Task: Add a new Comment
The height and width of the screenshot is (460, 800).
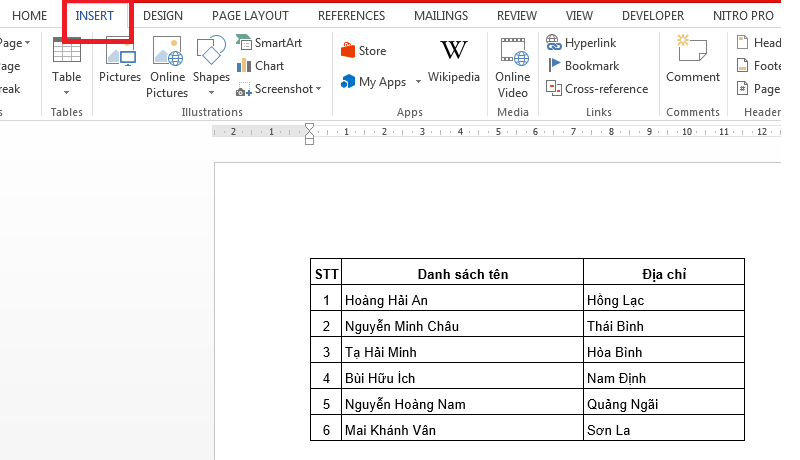Action: click(692, 59)
